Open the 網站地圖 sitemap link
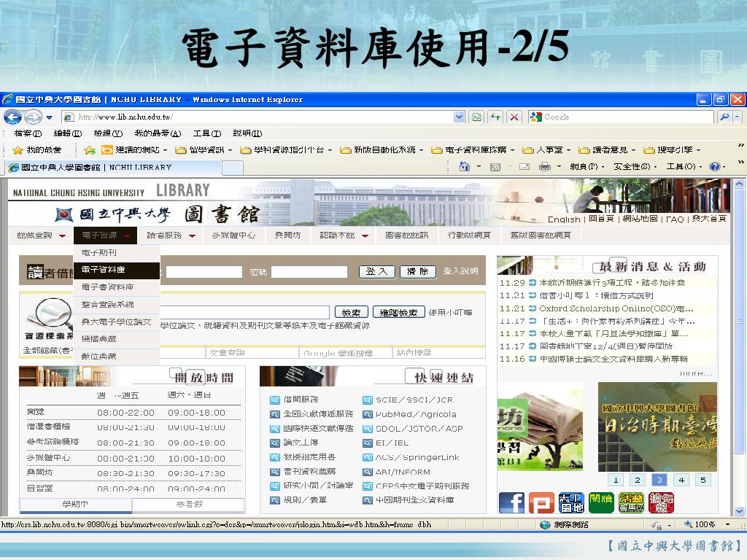This screenshot has width=747, height=560. click(x=640, y=219)
